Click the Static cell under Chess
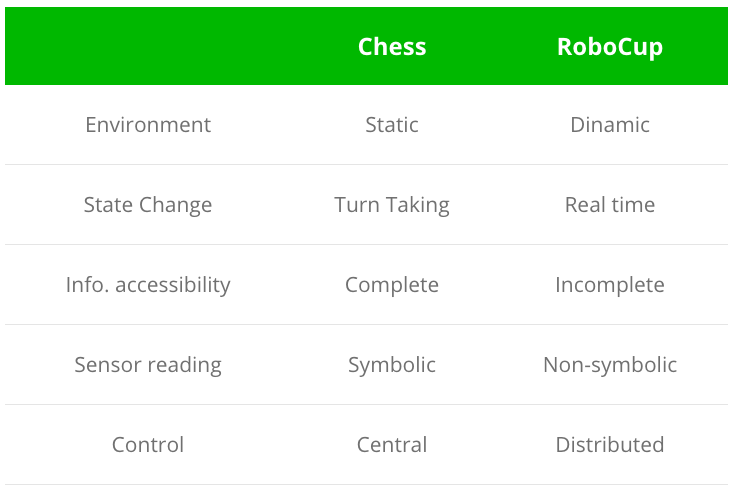 click(392, 125)
